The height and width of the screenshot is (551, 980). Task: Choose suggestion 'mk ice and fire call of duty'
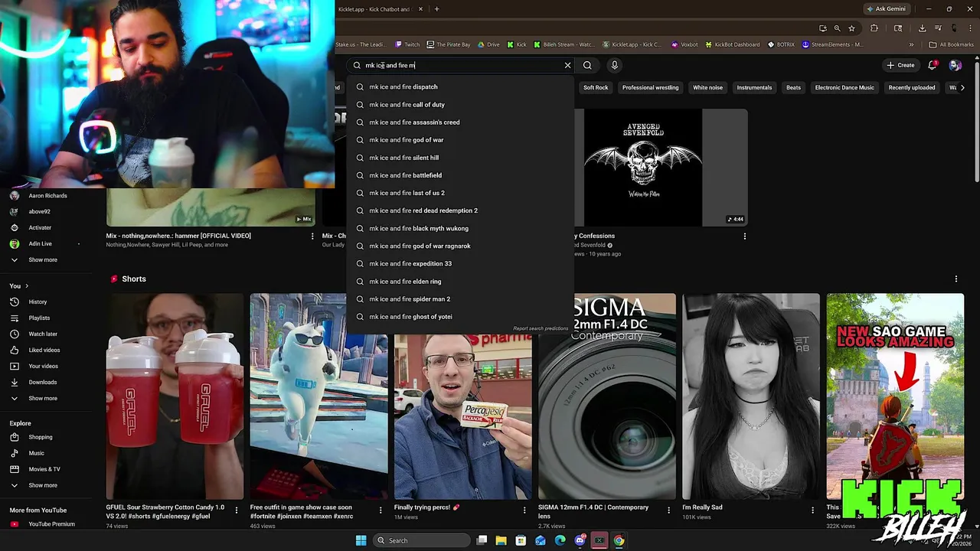click(460, 104)
